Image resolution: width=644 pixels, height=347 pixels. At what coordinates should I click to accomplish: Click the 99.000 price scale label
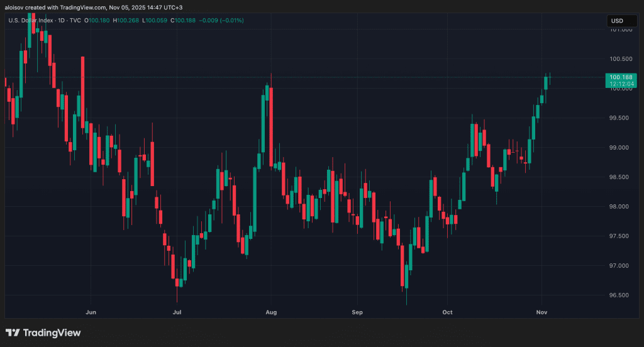[x=621, y=148]
